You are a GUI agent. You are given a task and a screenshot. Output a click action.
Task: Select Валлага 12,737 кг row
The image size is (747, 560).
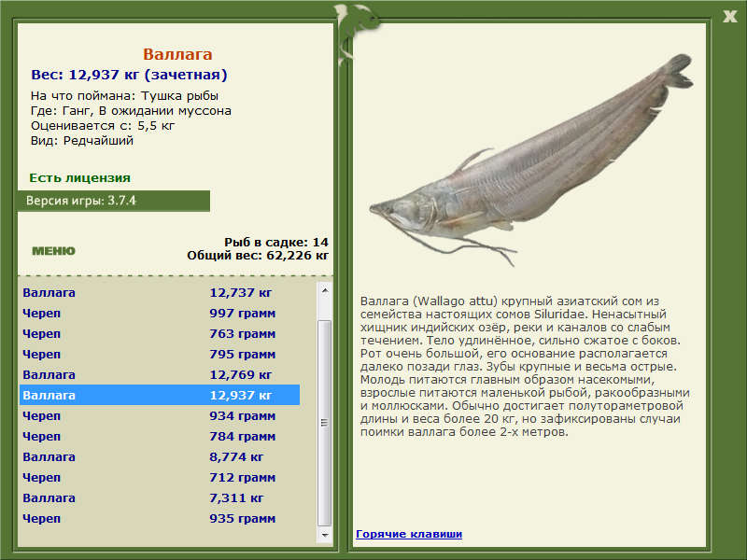(160, 292)
